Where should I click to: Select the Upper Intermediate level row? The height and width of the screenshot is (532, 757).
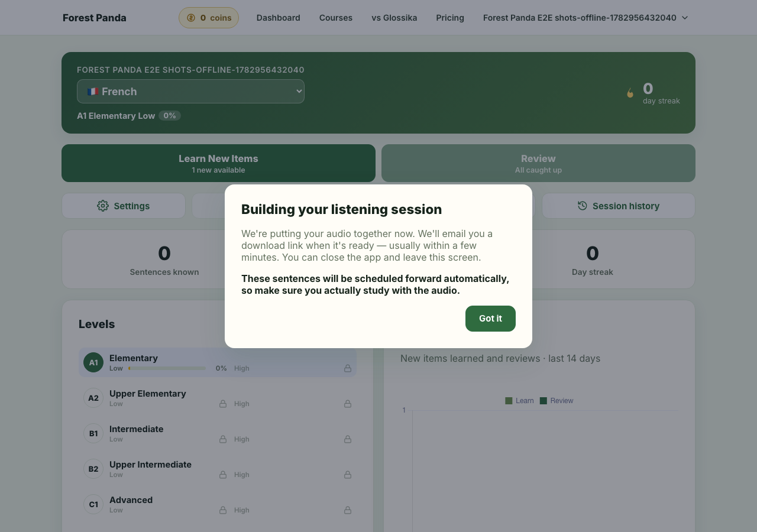point(218,469)
